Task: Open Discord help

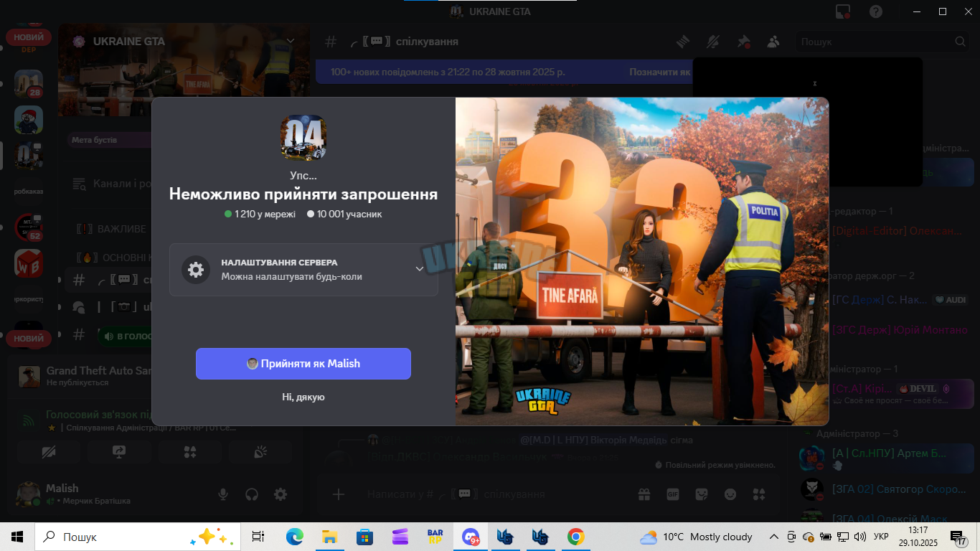Action: tap(876, 11)
